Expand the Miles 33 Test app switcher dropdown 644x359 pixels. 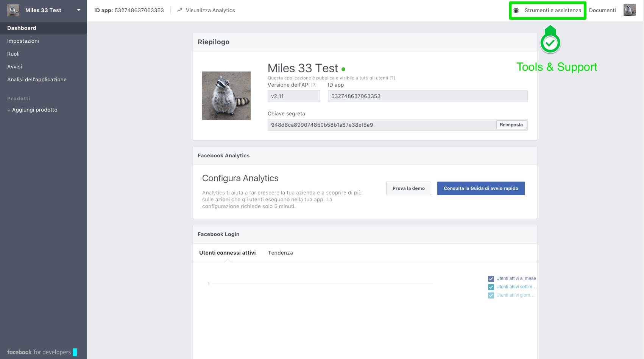click(x=79, y=10)
